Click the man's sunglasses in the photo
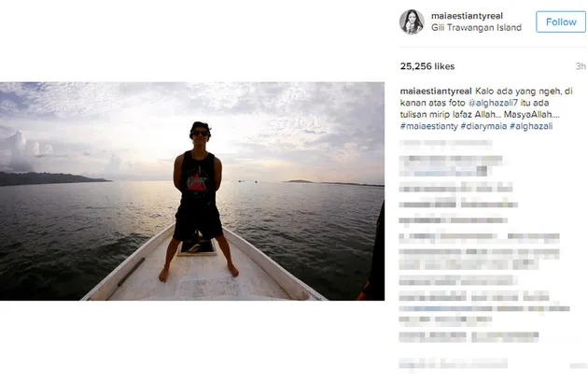This screenshot has width=588, height=382. [x=201, y=133]
